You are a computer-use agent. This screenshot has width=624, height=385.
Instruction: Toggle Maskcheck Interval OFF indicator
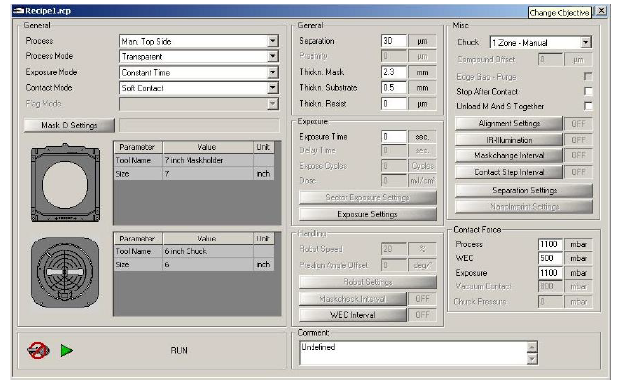click(x=422, y=299)
